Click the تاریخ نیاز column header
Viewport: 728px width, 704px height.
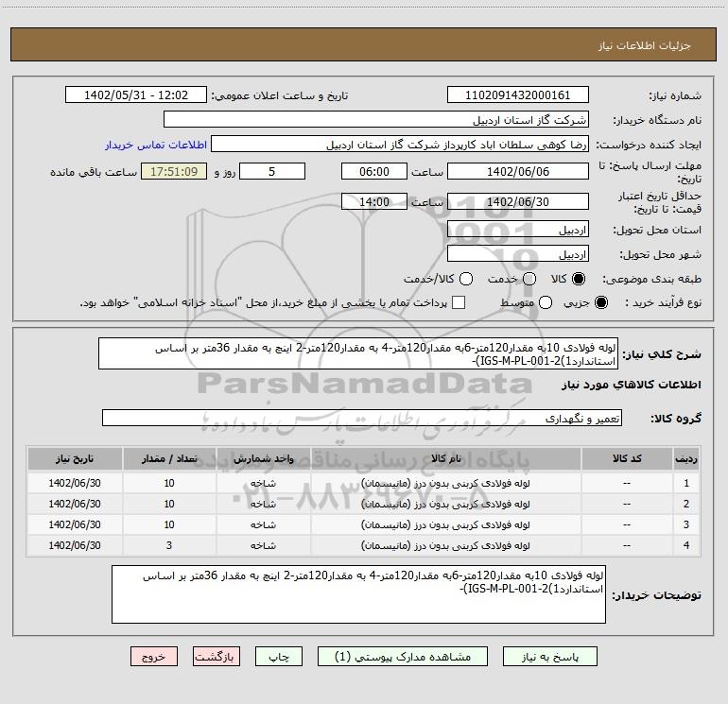coord(75,458)
